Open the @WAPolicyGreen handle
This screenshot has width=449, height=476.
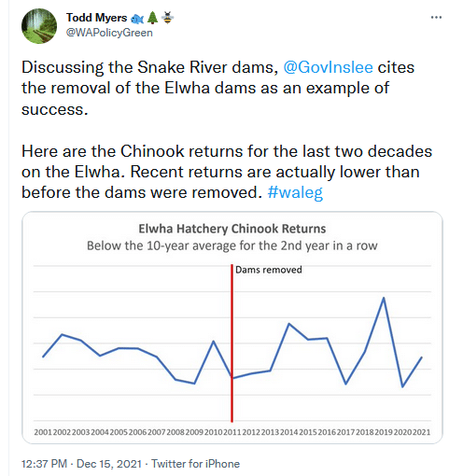109,33
